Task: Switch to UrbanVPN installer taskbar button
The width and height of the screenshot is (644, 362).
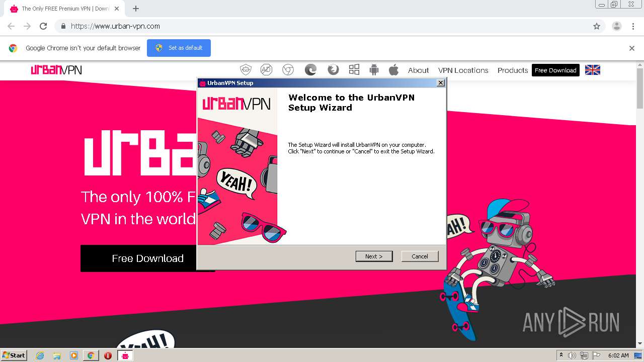Action: [x=125, y=355]
